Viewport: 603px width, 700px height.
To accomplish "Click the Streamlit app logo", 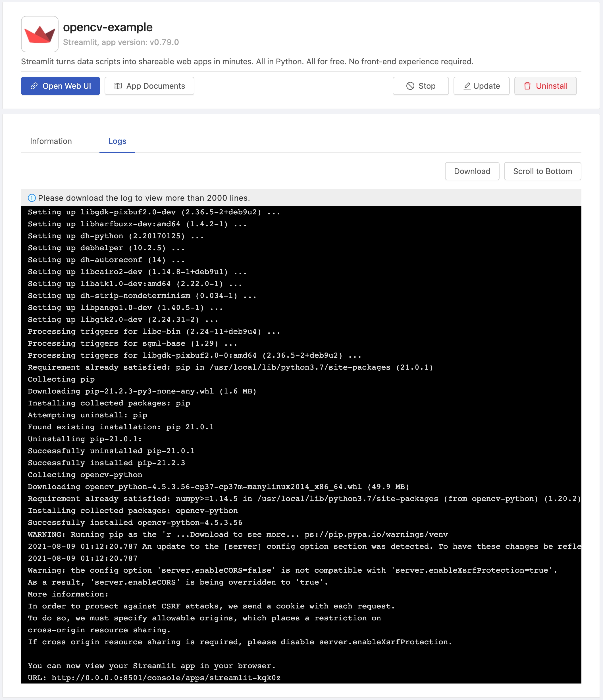I will tap(39, 34).
